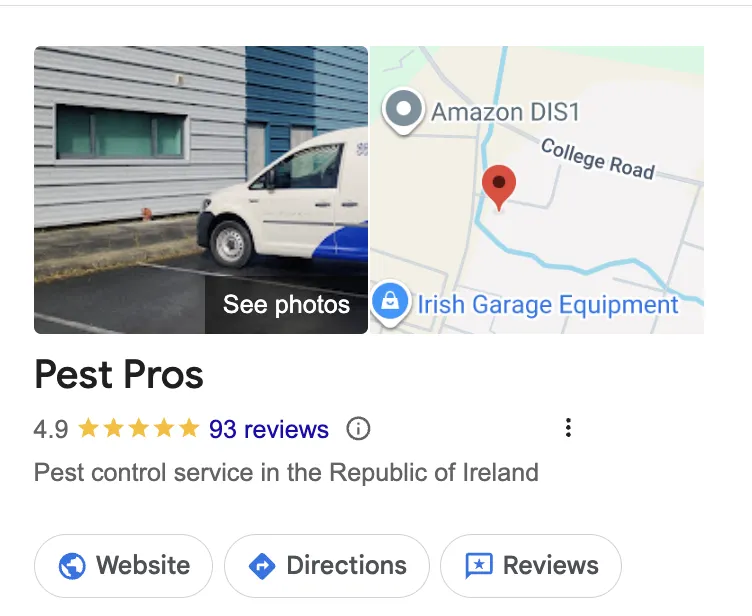
Task: Open See photos overlay on van picture
Action: pos(286,305)
